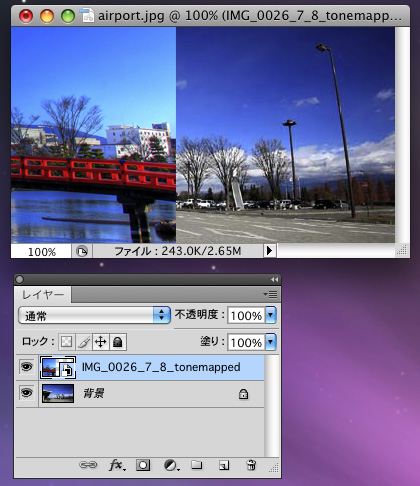Open the layer style fx menu
The height and width of the screenshot is (486, 420).
tap(117, 465)
